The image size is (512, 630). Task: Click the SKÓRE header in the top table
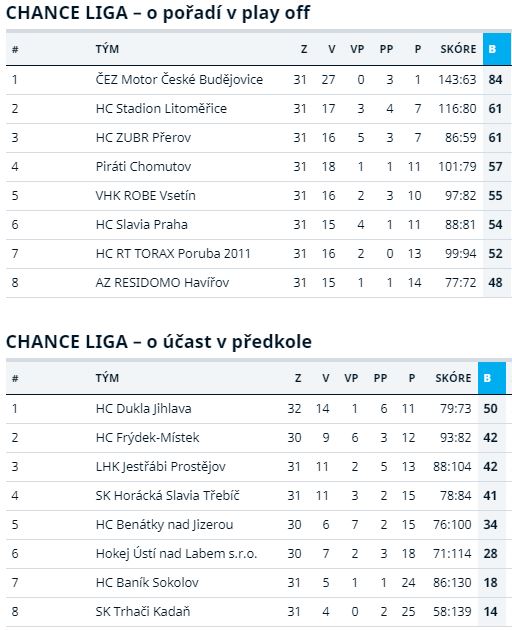pos(458,49)
